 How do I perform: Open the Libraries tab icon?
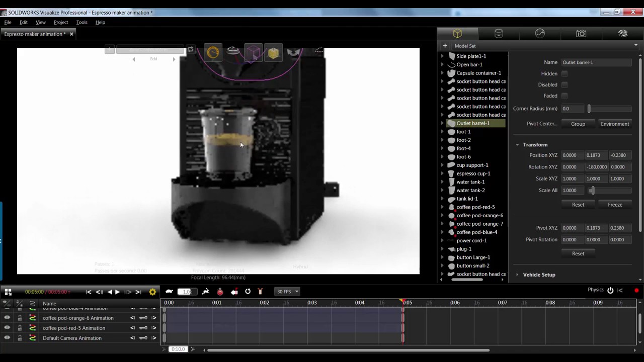tap(623, 34)
